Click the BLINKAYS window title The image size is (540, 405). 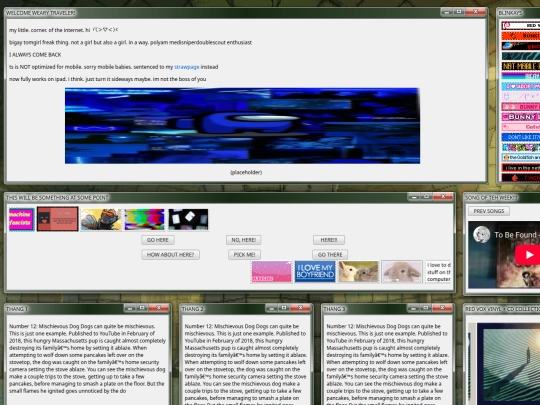tap(511, 13)
